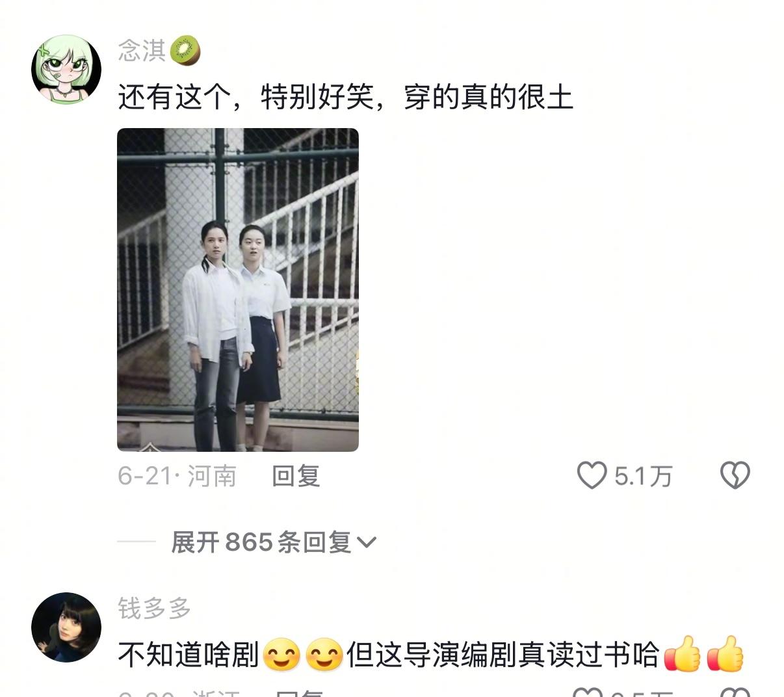Tap the 5.1万 like count

(643, 476)
